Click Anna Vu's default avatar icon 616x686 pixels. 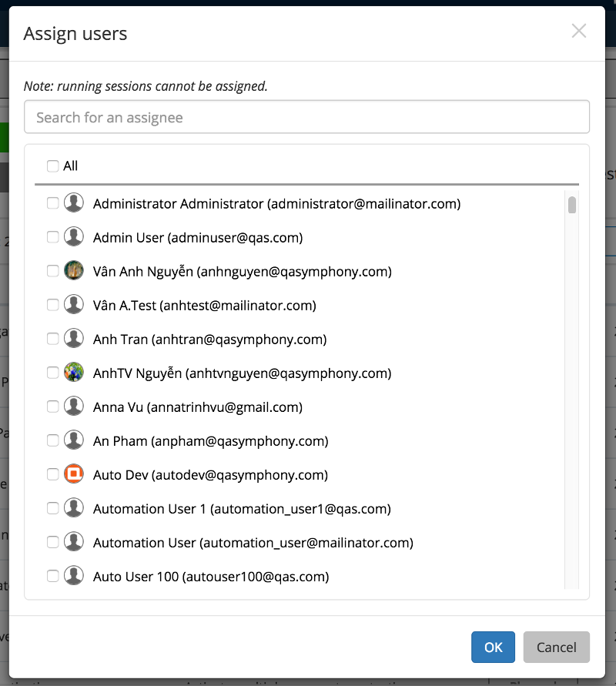click(x=73, y=407)
